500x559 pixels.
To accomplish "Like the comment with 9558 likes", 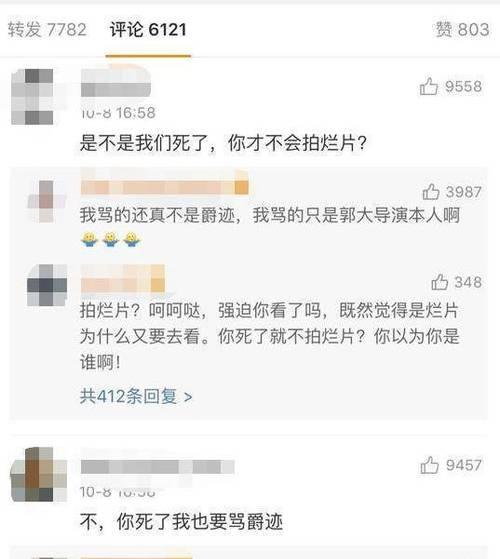I will click(x=428, y=87).
